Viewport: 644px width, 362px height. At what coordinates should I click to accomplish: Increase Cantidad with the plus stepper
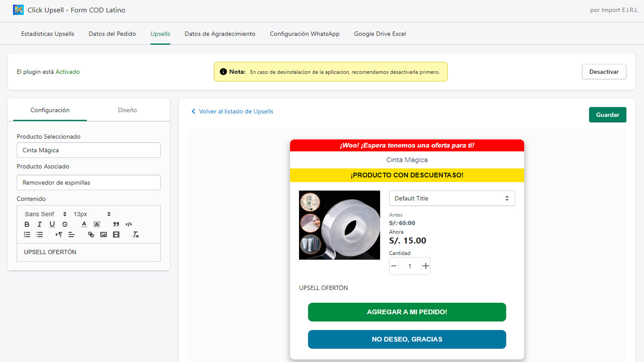(425, 266)
